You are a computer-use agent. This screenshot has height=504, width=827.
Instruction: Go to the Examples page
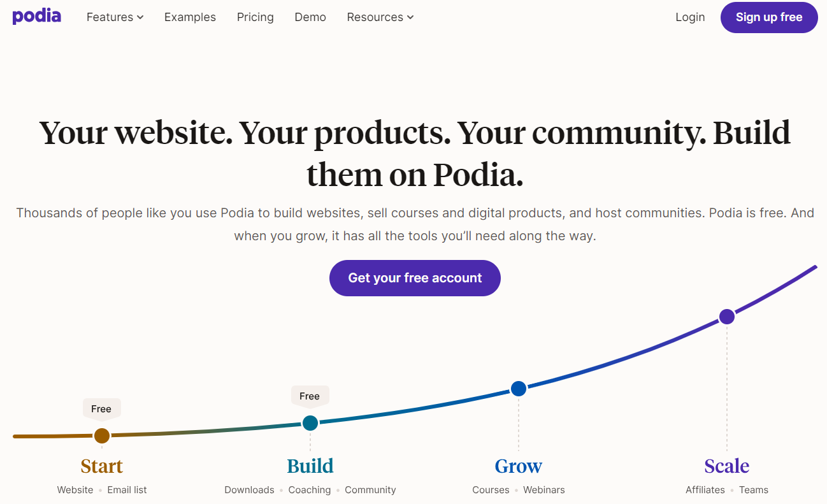pos(190,17)
